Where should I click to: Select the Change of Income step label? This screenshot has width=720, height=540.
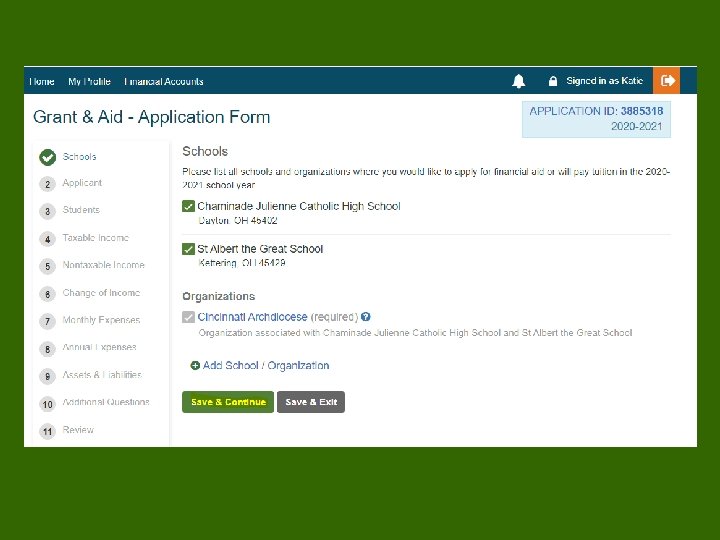(101, 292)
